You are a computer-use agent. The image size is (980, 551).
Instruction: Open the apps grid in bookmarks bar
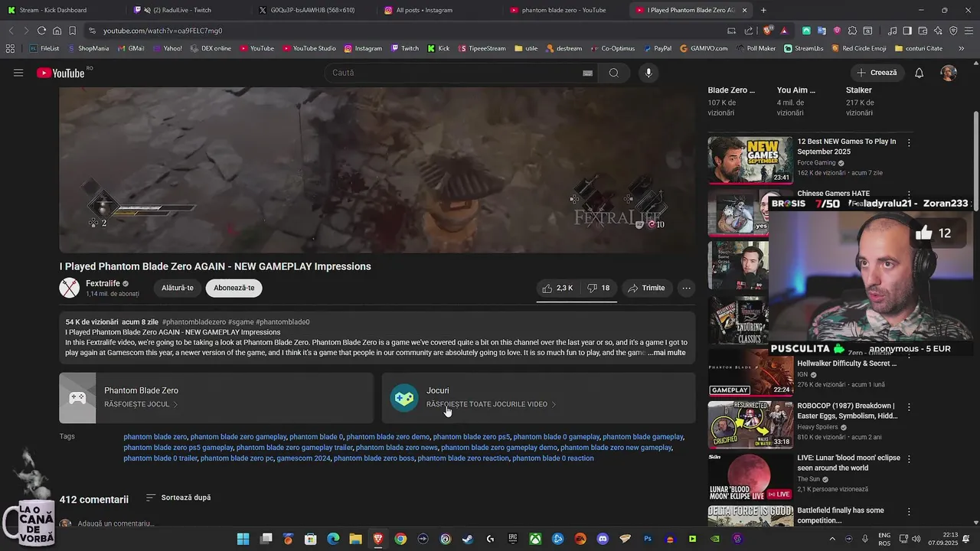(10, 48)
